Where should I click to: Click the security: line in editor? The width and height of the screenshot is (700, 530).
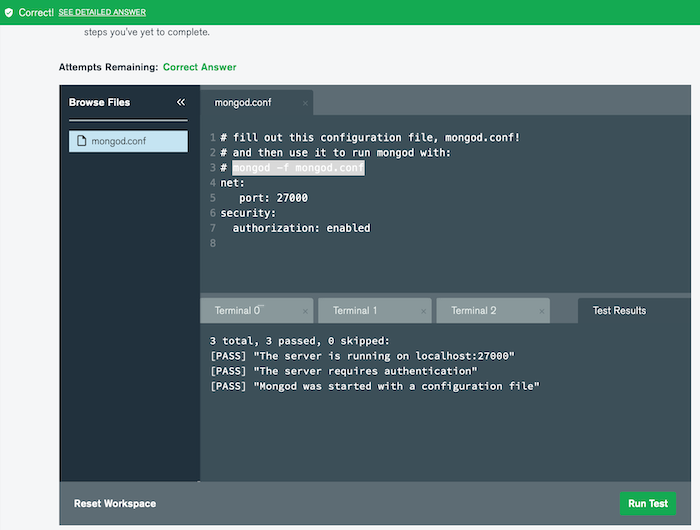click(x=248, y=213)
